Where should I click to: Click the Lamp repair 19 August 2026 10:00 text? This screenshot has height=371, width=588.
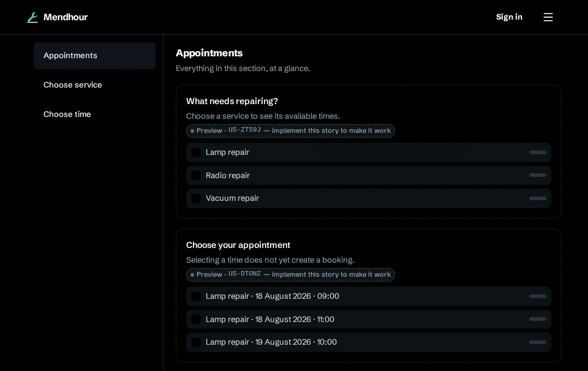(271, 342)
